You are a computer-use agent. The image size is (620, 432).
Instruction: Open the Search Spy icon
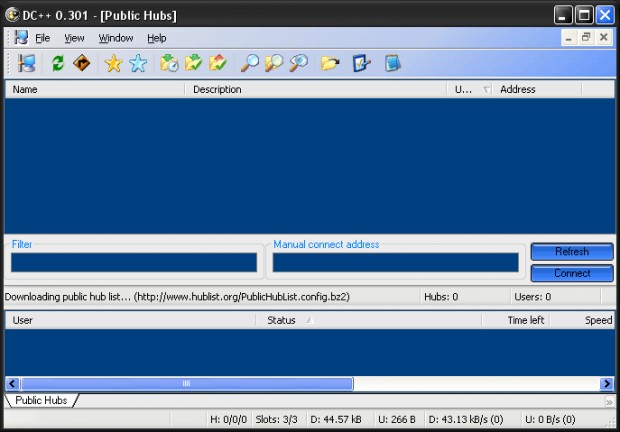coord(299,63)
